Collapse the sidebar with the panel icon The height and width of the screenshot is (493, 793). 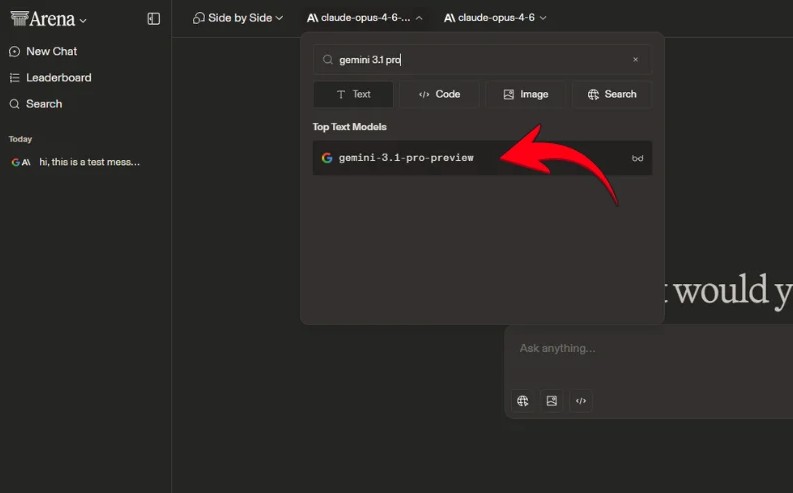(x=153, y=18)
